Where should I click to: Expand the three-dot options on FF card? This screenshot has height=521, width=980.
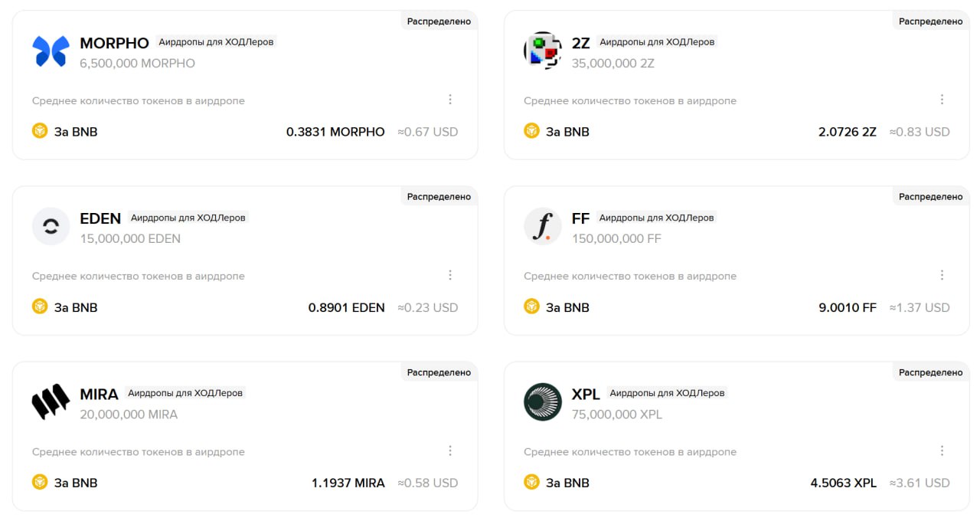(x=942, y=275)
